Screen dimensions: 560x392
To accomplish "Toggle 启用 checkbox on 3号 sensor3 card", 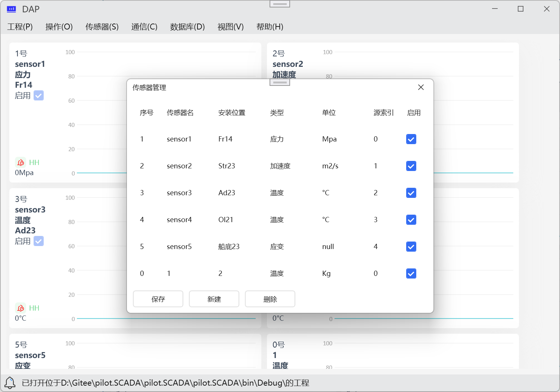I will pyautogui.click(x=39, y=241).
